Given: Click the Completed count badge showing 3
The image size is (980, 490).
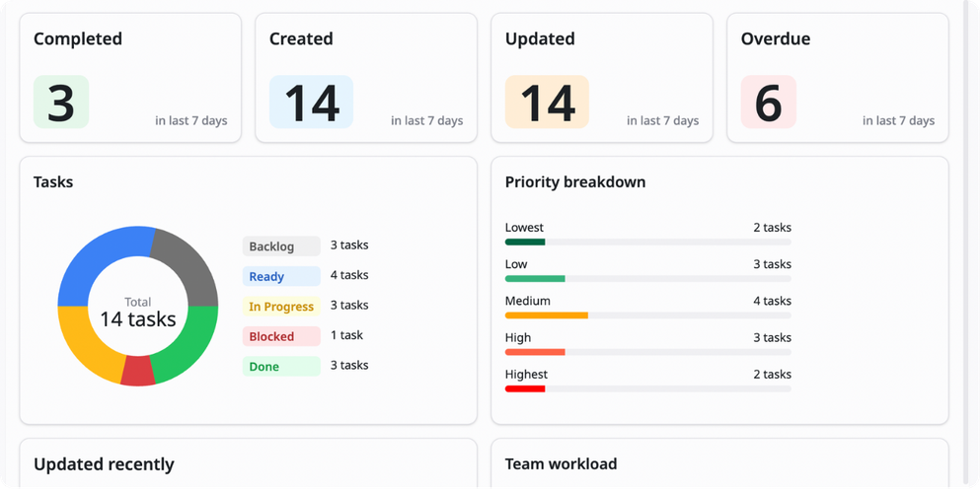Looking at the screenshot, I should pyautogui.click(x=61, y=102).
